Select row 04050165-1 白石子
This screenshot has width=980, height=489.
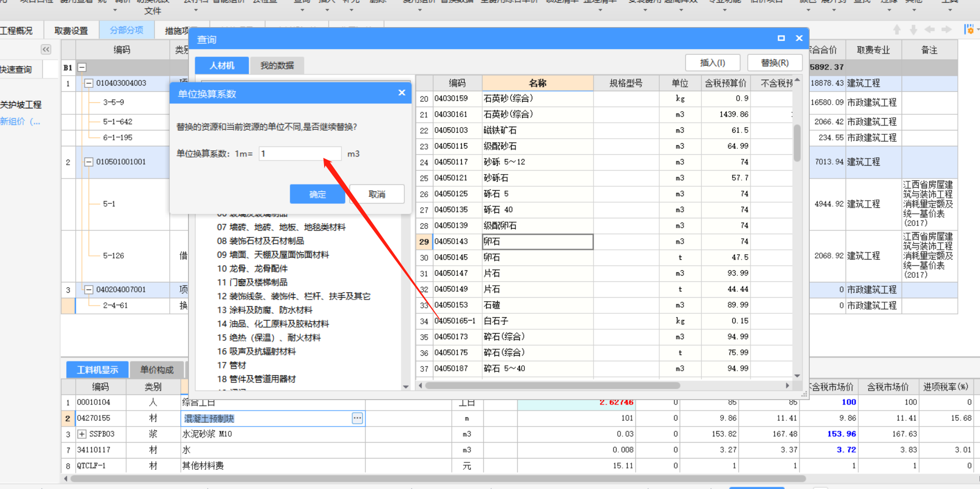point(604,321)
